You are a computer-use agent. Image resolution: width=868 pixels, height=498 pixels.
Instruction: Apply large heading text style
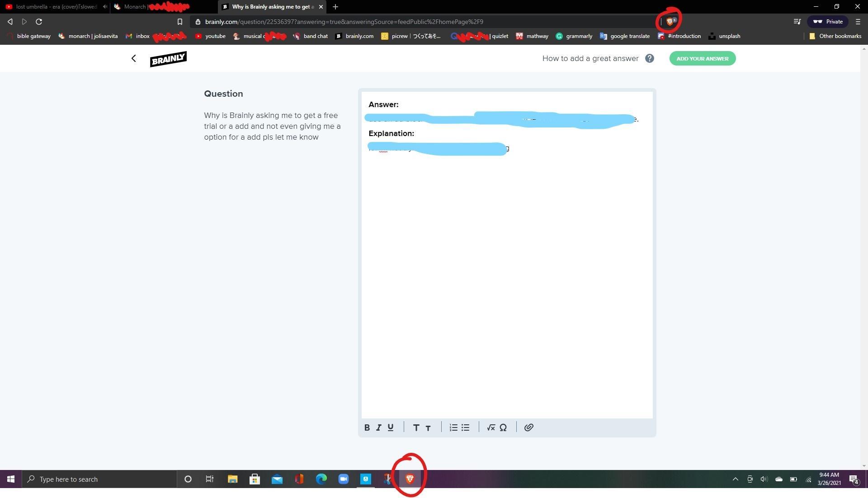(416, 428)
